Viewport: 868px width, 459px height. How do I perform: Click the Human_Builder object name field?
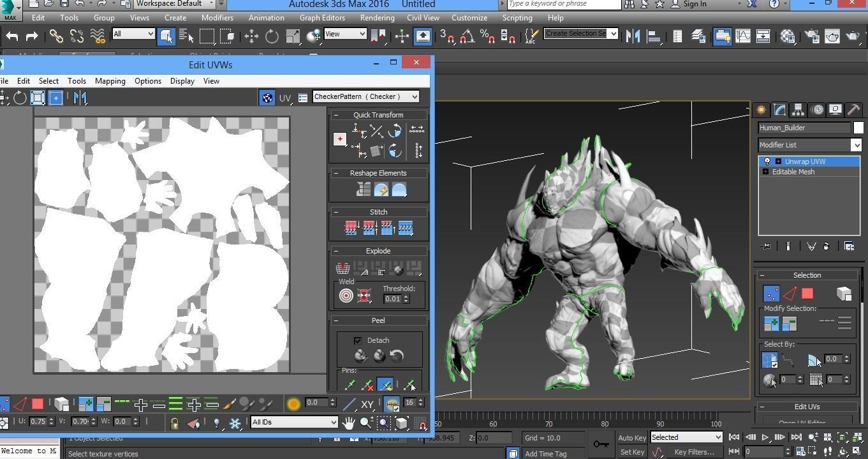(x=805, y=128)
